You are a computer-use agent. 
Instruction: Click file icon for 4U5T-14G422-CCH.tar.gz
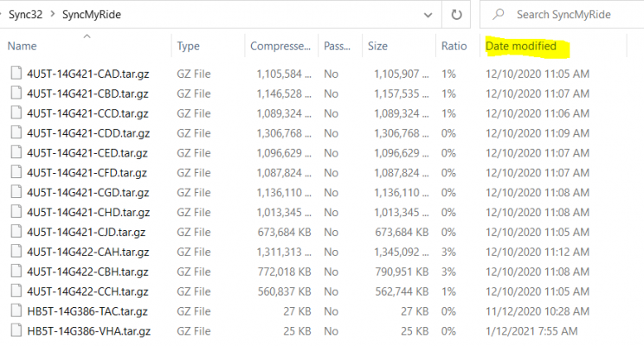point(16,291)
